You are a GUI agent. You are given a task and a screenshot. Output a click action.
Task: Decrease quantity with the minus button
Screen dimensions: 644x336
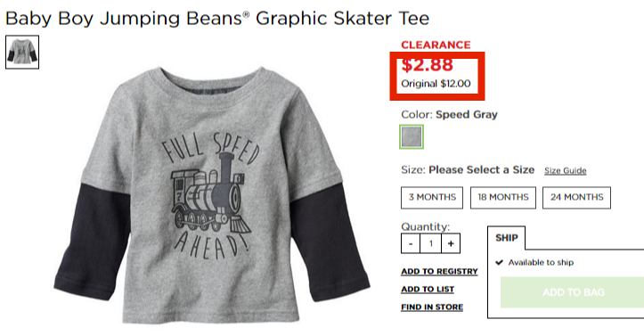(411, 243)
